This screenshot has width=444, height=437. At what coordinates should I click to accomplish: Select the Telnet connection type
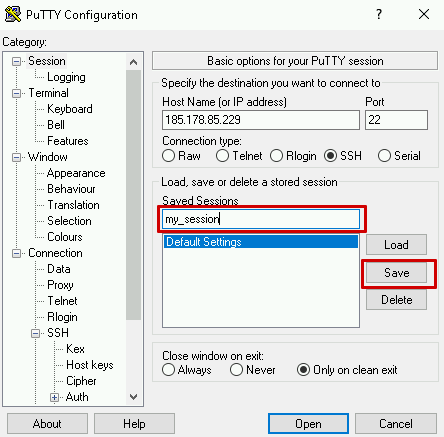click(222, 156)
